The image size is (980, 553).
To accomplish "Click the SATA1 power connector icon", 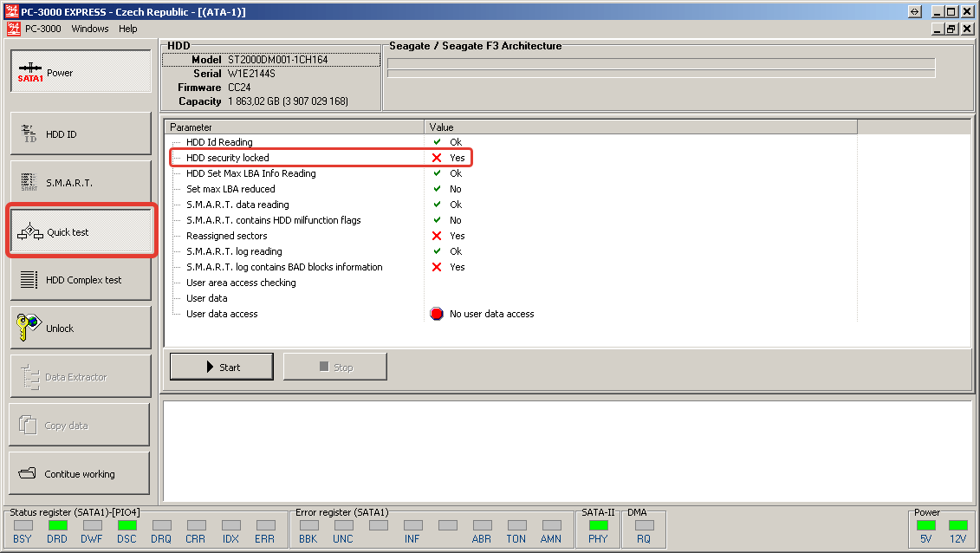I will pyautogui.click(x=30, y=72).
